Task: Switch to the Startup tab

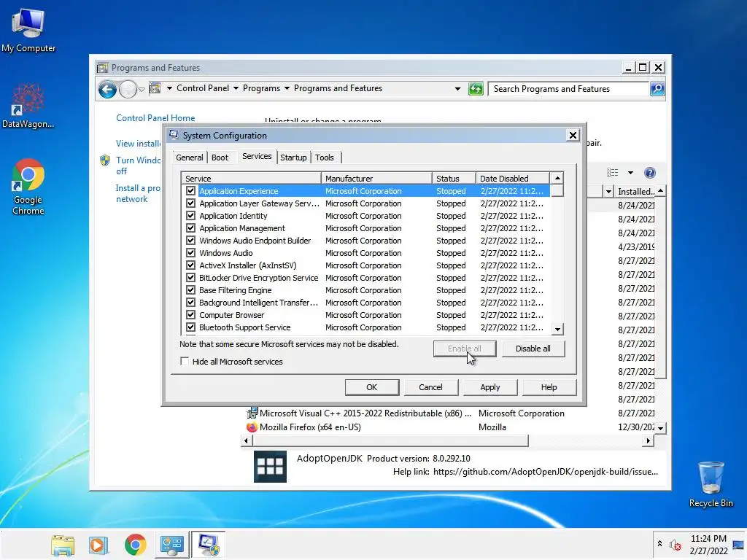Action: pyautogui.click(x=293, y=157)
